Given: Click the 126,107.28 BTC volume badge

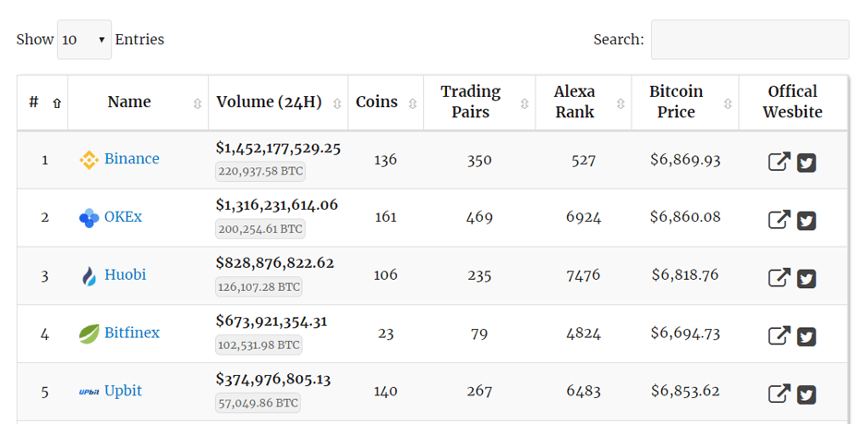Looking at the screenshot, I should tap(259, 286).
